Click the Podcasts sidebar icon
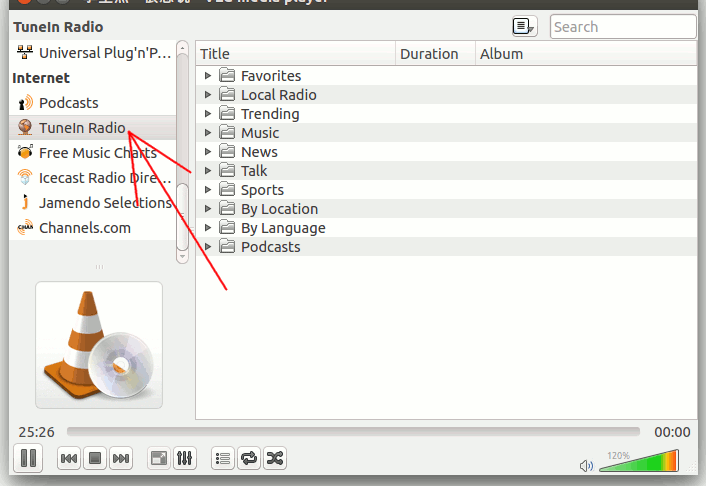 click(x=25, y=103)
